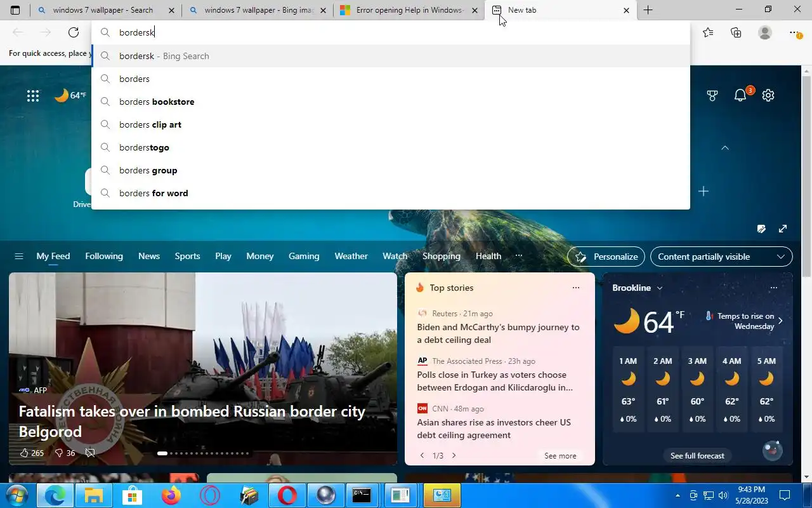Screen dimensions: 812x508
Task: Choose borders for word suggestion
Action: pos(391,193)
